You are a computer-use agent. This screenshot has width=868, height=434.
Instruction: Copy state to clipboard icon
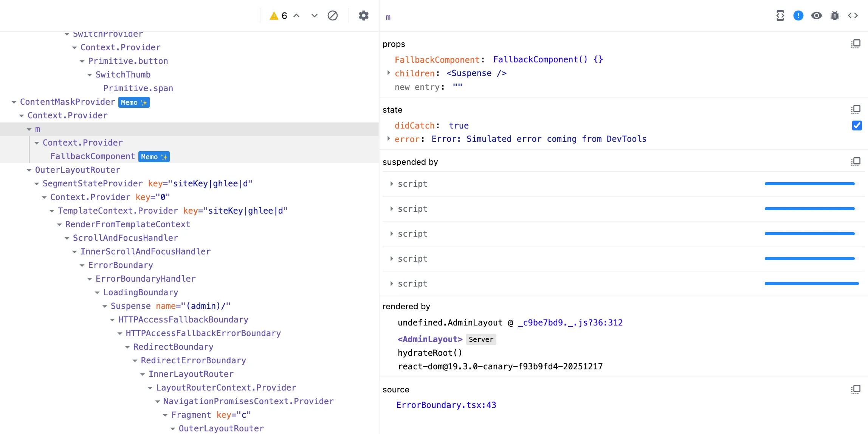[x=856, y=110]
